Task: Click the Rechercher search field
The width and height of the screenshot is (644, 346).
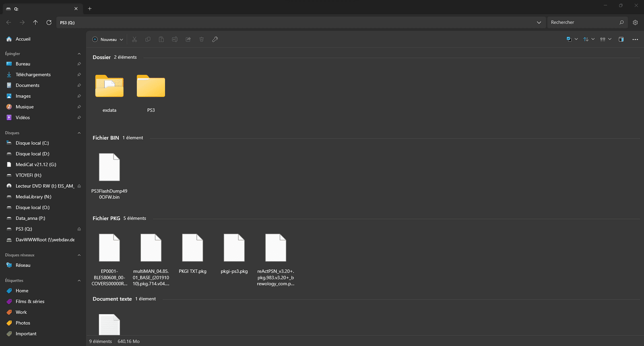Action: click(x=587, y=23)
